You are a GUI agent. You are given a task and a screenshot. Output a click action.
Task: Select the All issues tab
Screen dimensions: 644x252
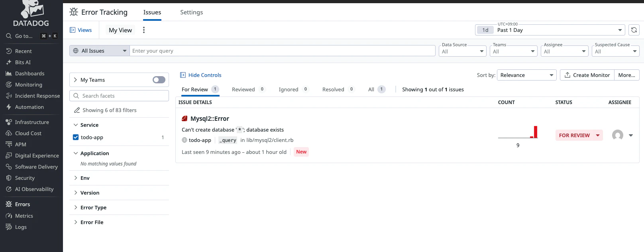pos(377,89)
